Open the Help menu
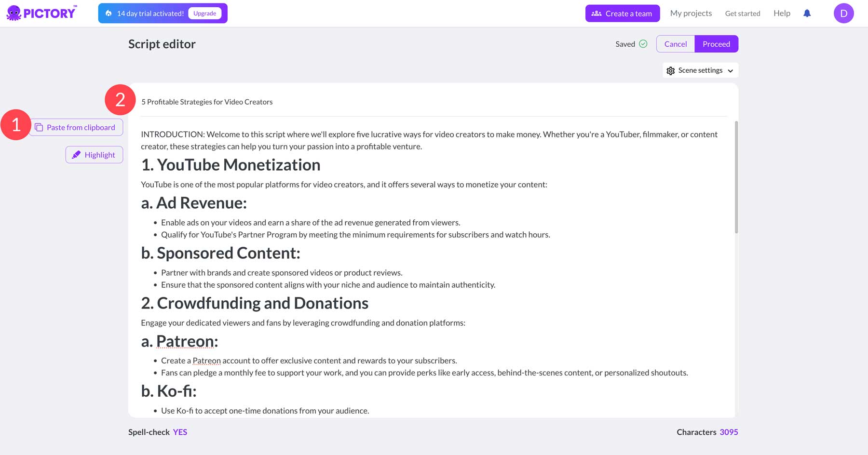The height and width of the screenshot is (455, 868). 782,13
